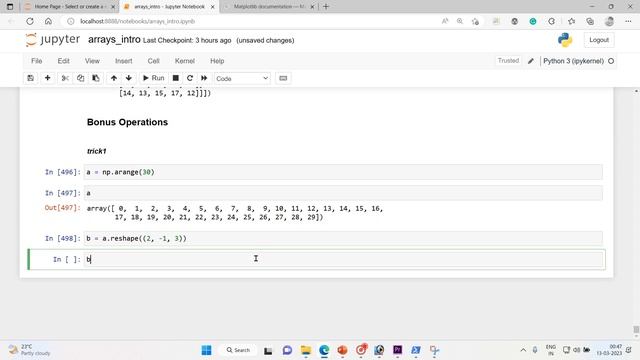This screenshot has height=360, width=640.
Task: Click the Trusted notebook indicator
Action: point(508,61)
